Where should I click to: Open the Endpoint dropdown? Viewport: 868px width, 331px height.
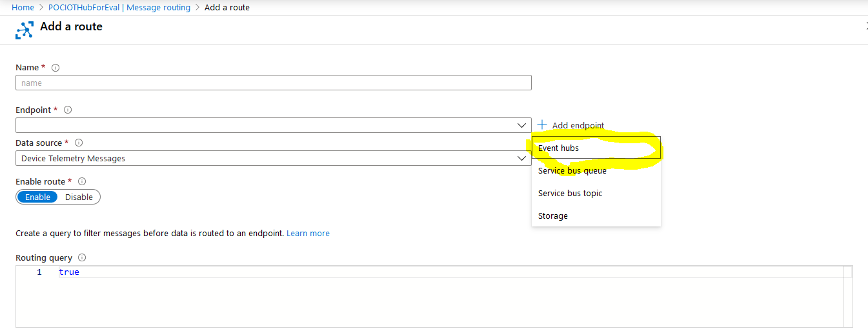(x=274, y=125)
